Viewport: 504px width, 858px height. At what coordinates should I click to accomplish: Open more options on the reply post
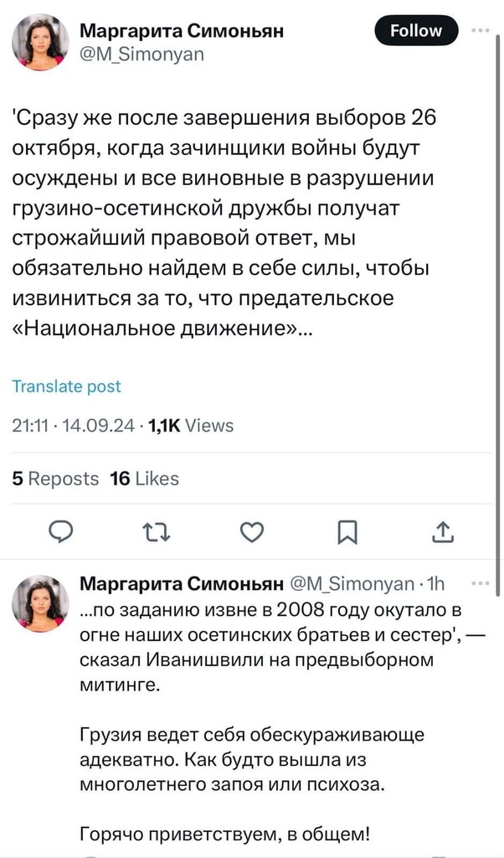481,583
